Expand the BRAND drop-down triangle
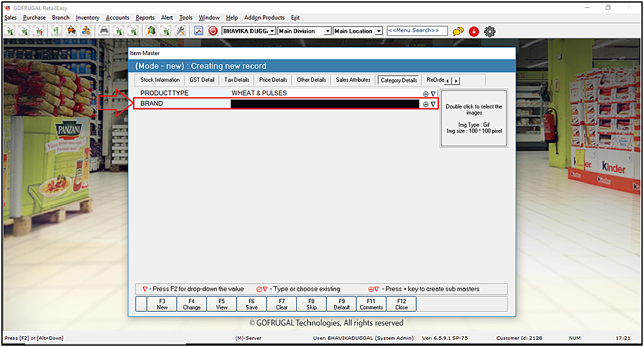The height and width of the screenshot is (347, 644). (433, 104)
